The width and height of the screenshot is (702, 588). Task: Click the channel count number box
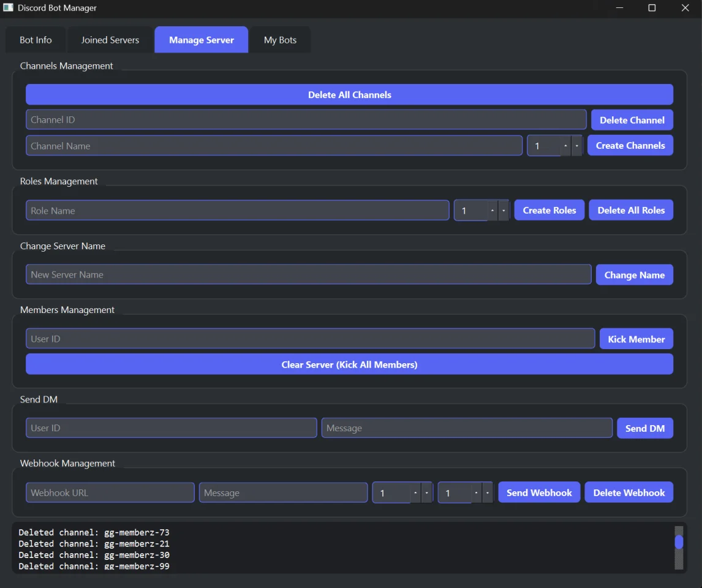[543, 146]
